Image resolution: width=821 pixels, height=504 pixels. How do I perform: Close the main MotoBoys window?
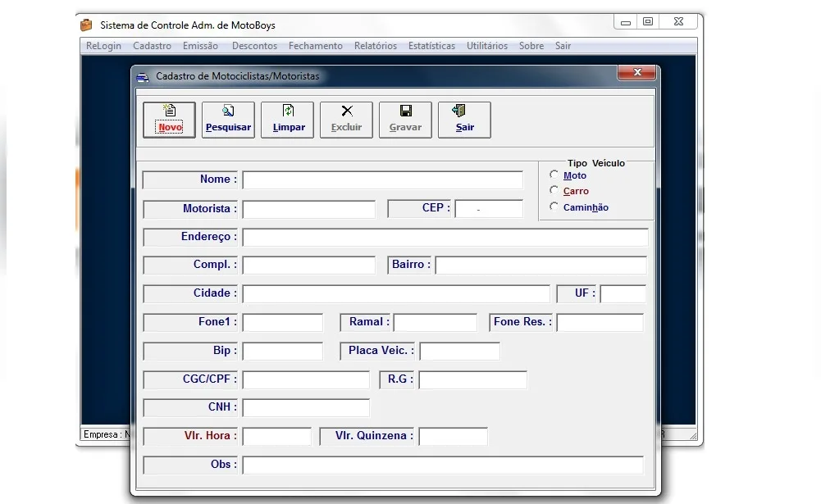[x=678, y=22]
